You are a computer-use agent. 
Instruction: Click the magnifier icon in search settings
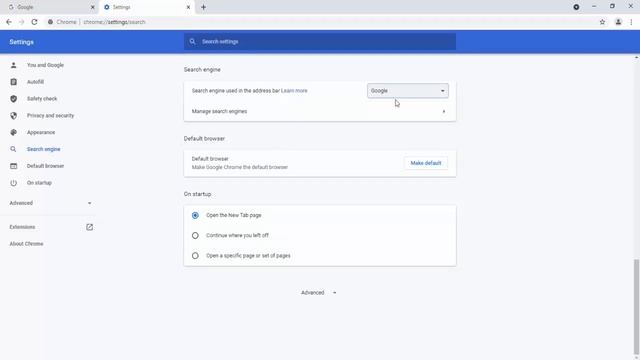click(192, 42)
